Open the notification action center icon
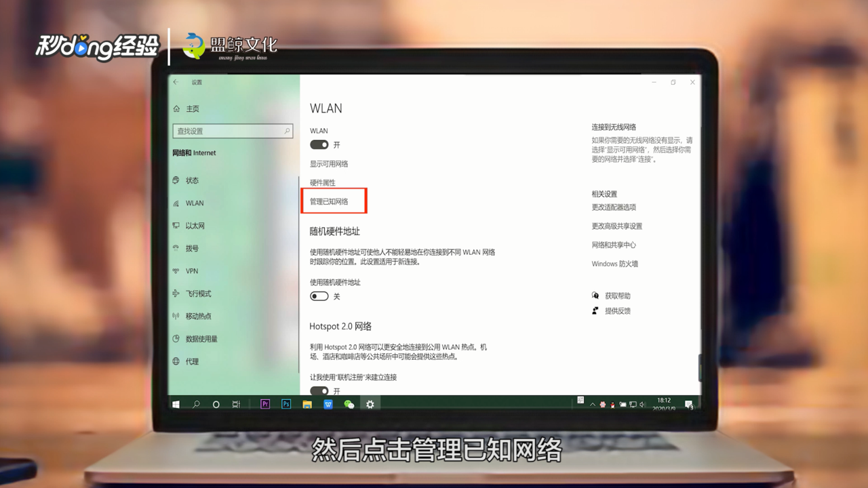Image resolution: width=868 pixels, height=488 pixels. (689, 405)
